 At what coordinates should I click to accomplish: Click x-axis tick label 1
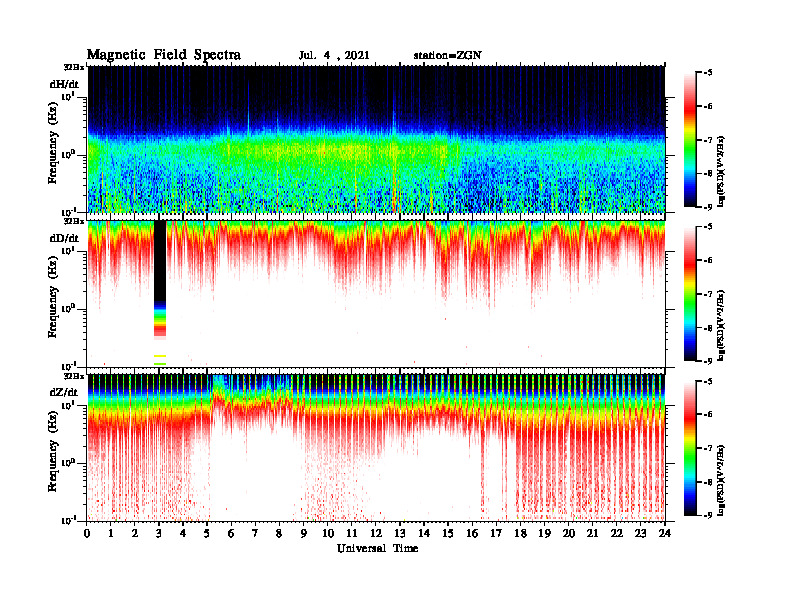111,534
